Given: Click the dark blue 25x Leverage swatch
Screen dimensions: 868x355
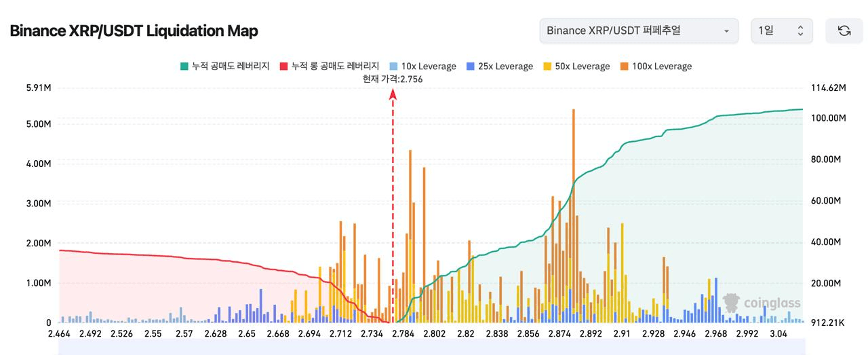Looking at the screenshot, I should [x=470, y=67].
